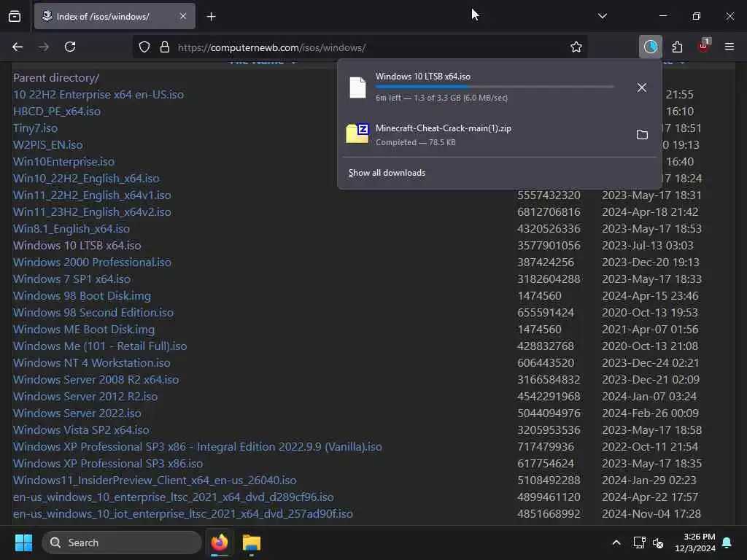This screenshot has width=747, height=560.
Task: Open a new tab with plus button
Action: [x=212, y=17]
